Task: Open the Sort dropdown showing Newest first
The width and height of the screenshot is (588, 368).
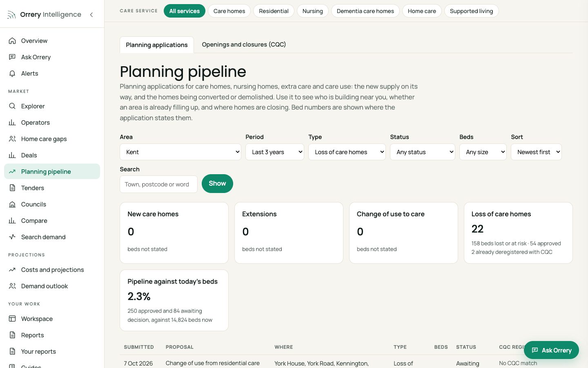Action: pyautogui.click(x=536, y=152)
